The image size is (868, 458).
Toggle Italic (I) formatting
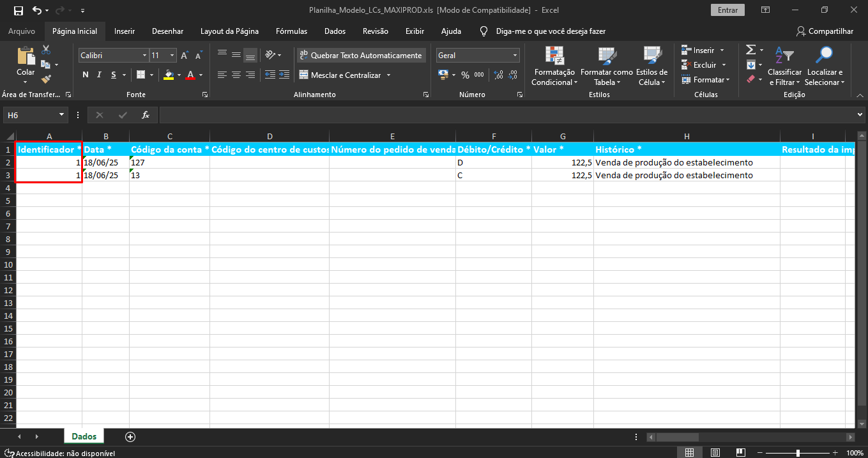pyautogui.click(x=100, y=75)
